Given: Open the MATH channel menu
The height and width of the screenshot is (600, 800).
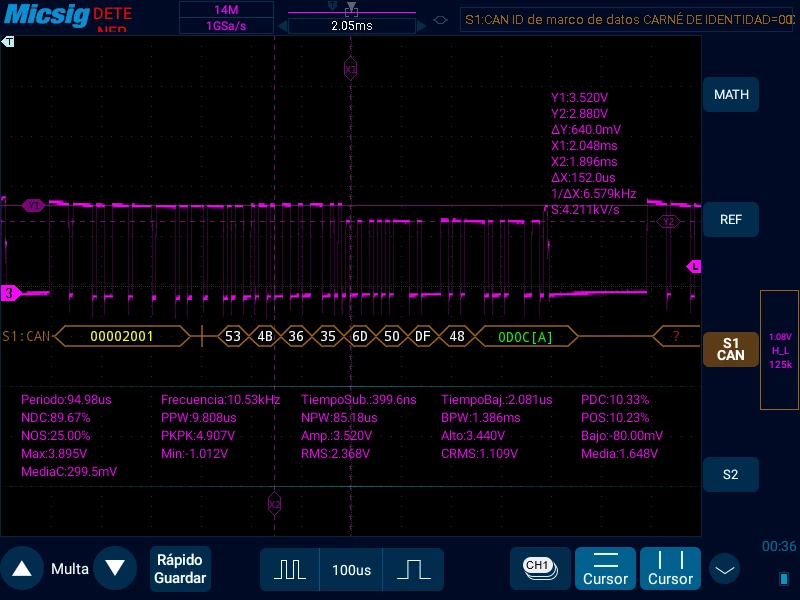Looking at the screenshot, I should [x=731, y=94].
